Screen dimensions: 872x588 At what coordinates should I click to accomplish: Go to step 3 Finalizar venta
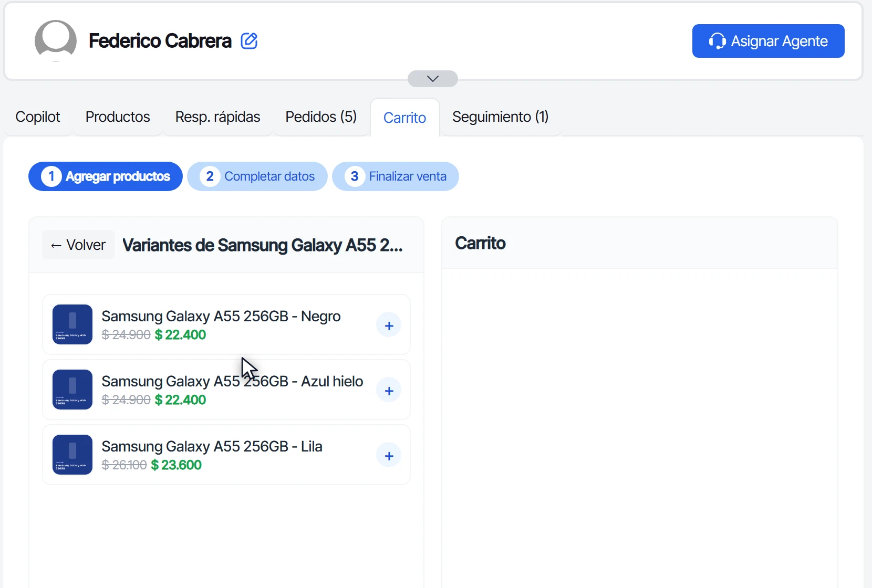click(x=396, y=176)
